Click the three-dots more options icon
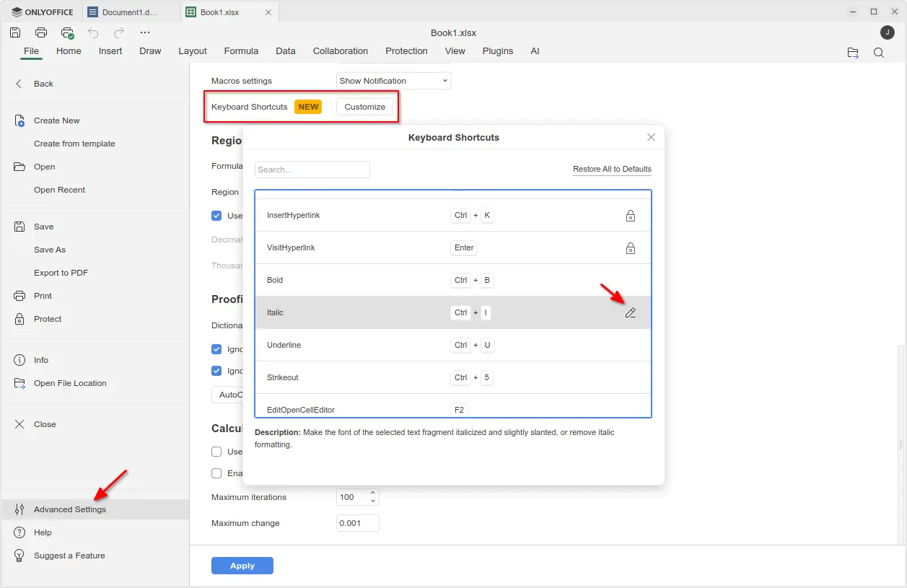 145,32
